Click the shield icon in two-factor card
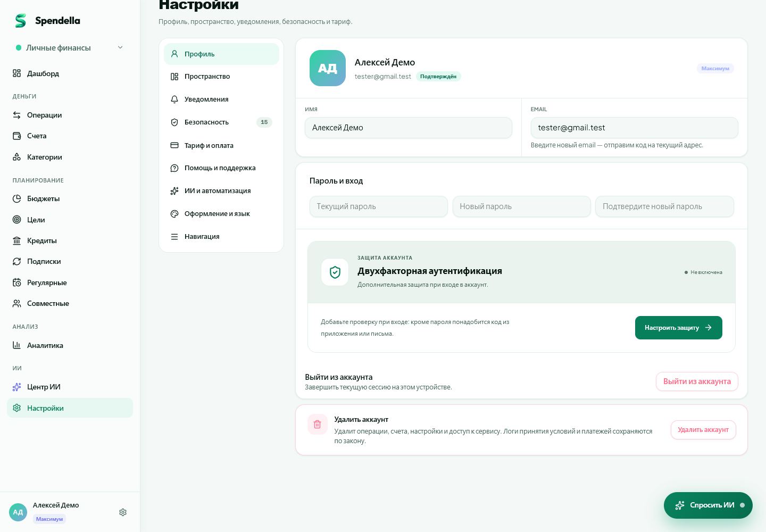The width and height of the screenshot is (766, 532). click(335, 272)
